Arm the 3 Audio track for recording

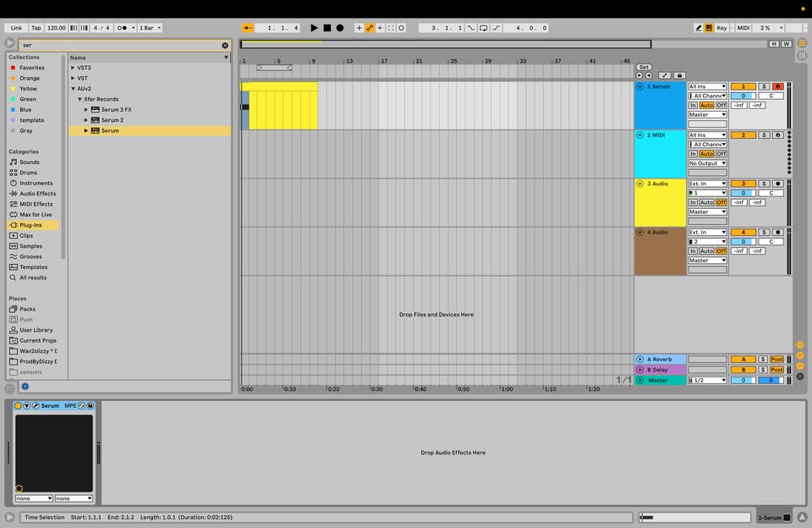point(778,184)
